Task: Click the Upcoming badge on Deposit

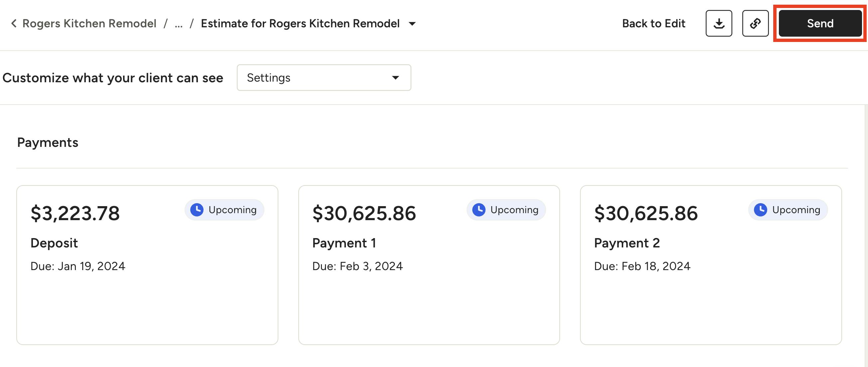Action: pyautogui.click(x=224, y=210)
